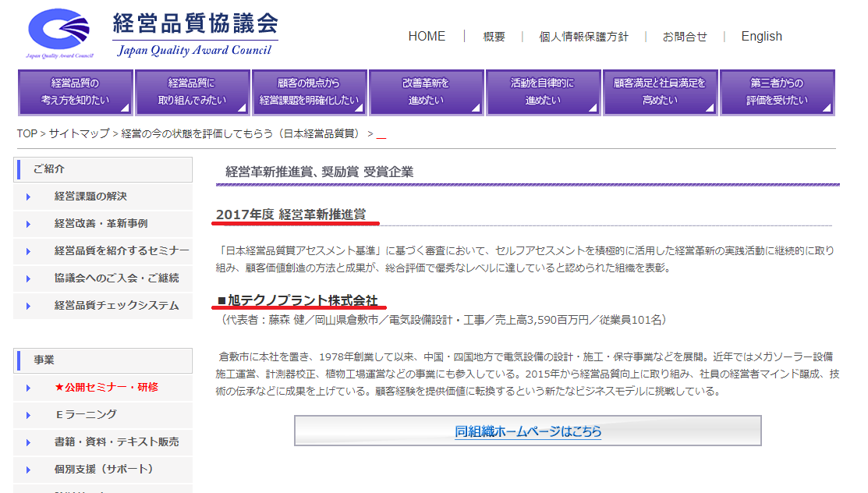Click the arrow icon beside 協議会へのご入会・ご継続
868x493 pixels.
pos(28,278)
